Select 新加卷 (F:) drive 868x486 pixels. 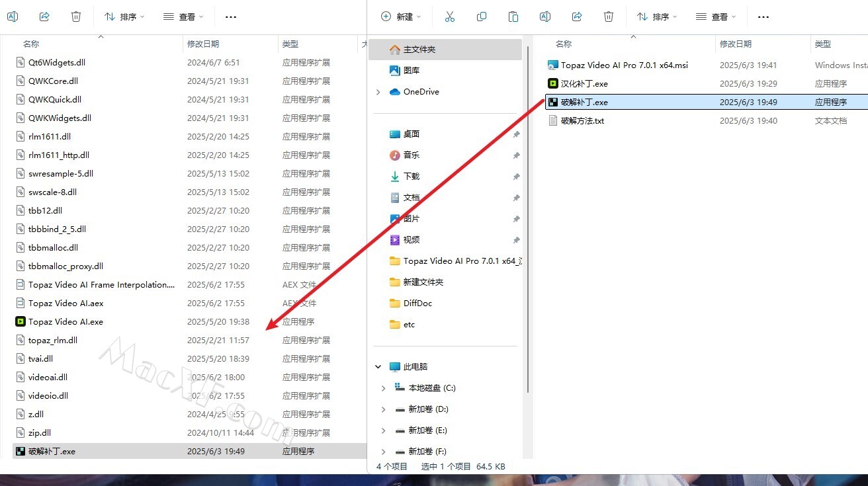[x=421, y=451]
